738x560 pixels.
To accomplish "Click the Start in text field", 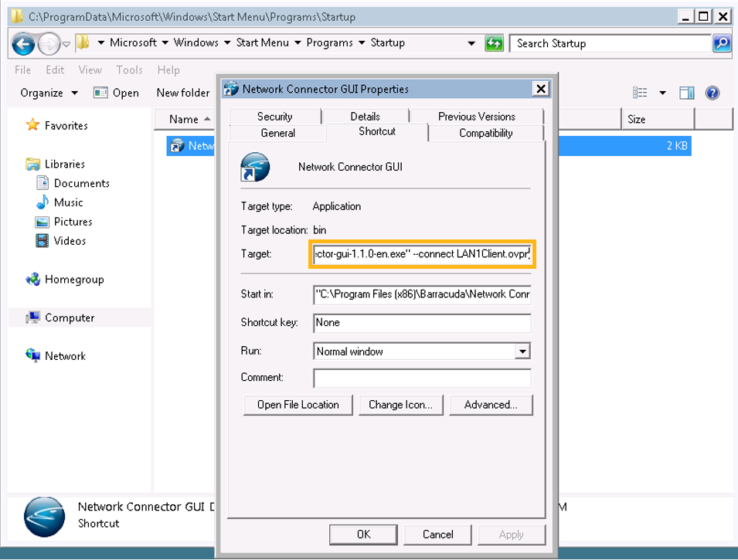I will [422, 294].
